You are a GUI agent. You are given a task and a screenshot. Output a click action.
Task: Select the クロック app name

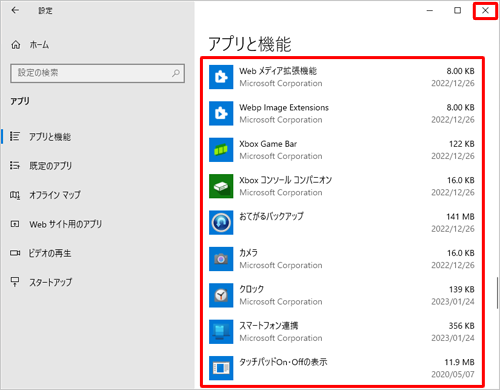(x=251, y=289)
